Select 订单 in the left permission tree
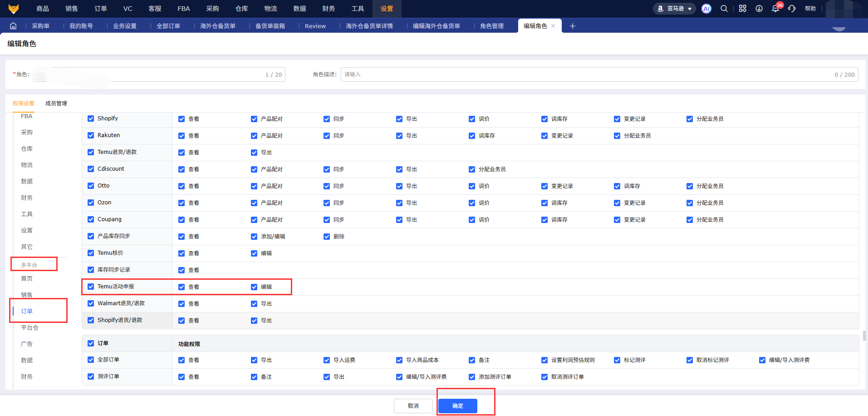 (27, 311)
